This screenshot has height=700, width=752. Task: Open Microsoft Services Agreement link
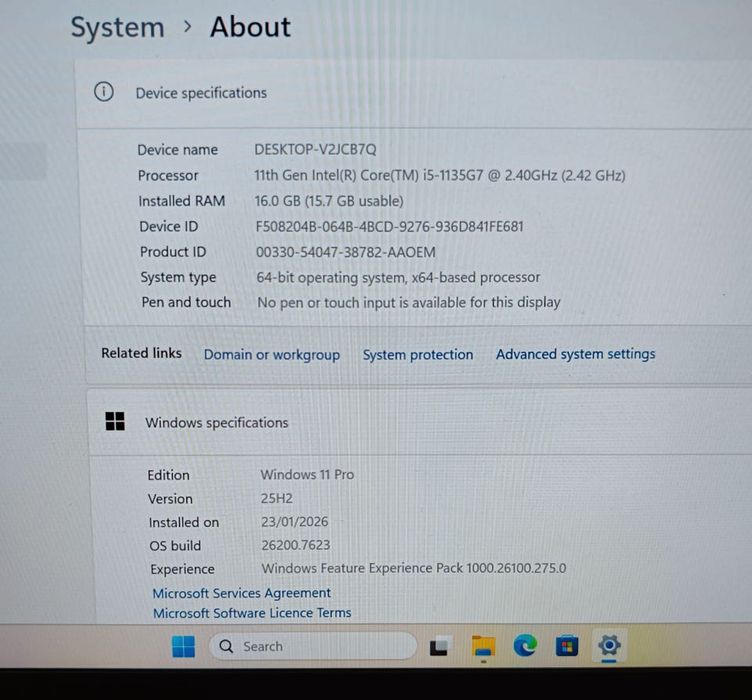pos(242,593)
